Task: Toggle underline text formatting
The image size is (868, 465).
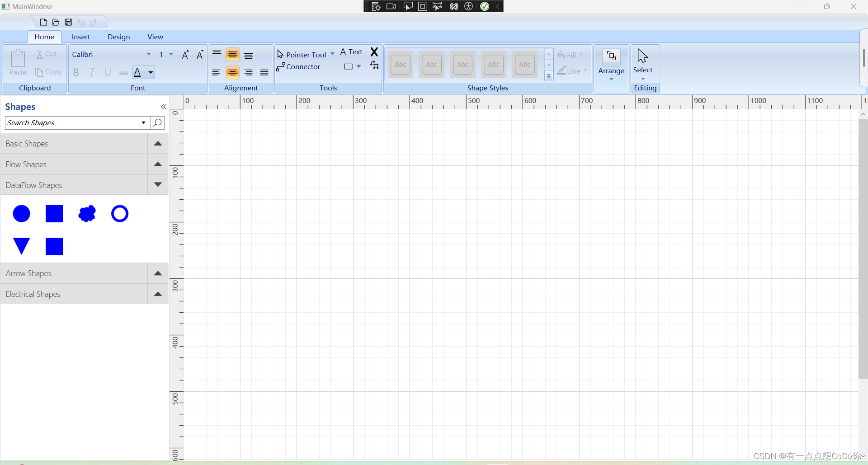Action: 107,72
